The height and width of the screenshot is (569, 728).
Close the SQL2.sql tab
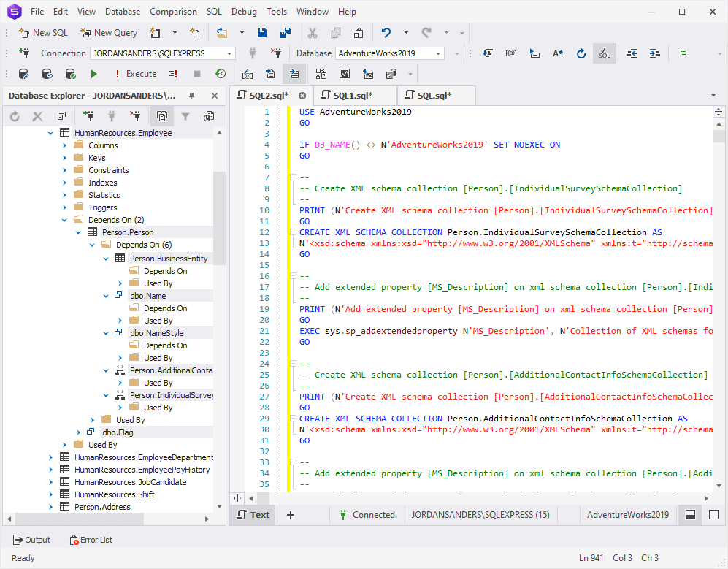point(302,96)
